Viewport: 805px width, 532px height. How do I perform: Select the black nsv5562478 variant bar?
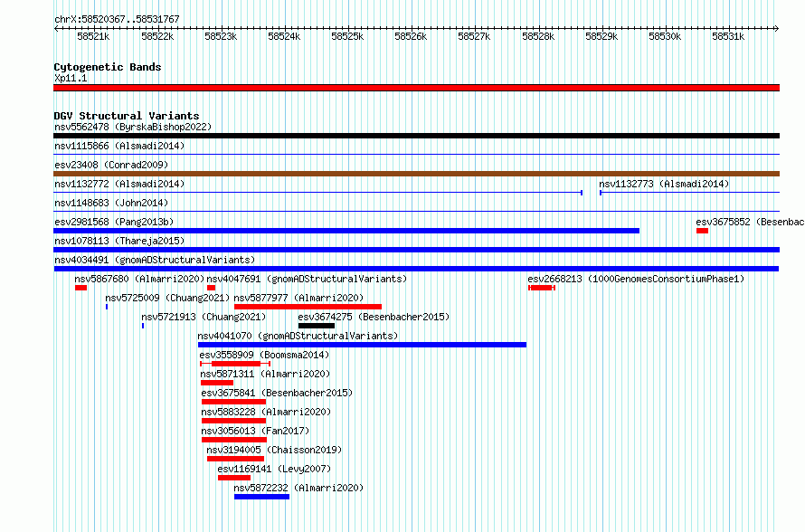416,136
